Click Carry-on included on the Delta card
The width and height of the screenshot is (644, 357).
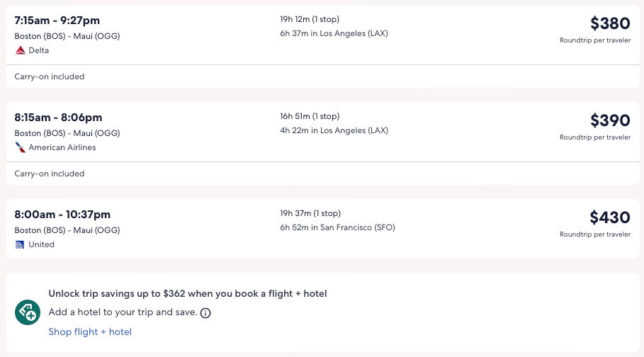coord(50,76)
